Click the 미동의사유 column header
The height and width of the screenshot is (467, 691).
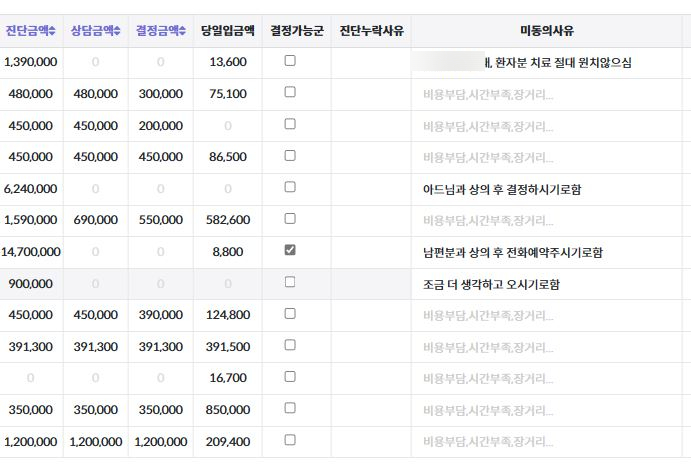[x=547, y=31]
